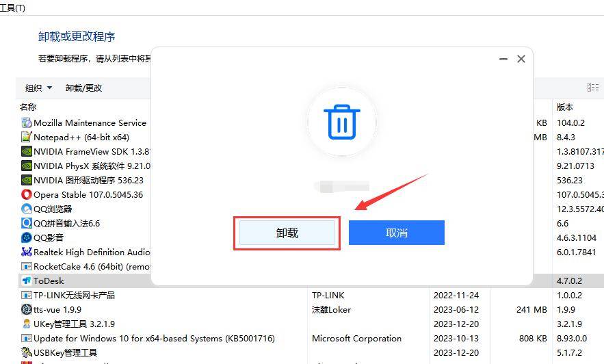
Task: Select the USBKey管理工具 icon
Action: (26, 352)
